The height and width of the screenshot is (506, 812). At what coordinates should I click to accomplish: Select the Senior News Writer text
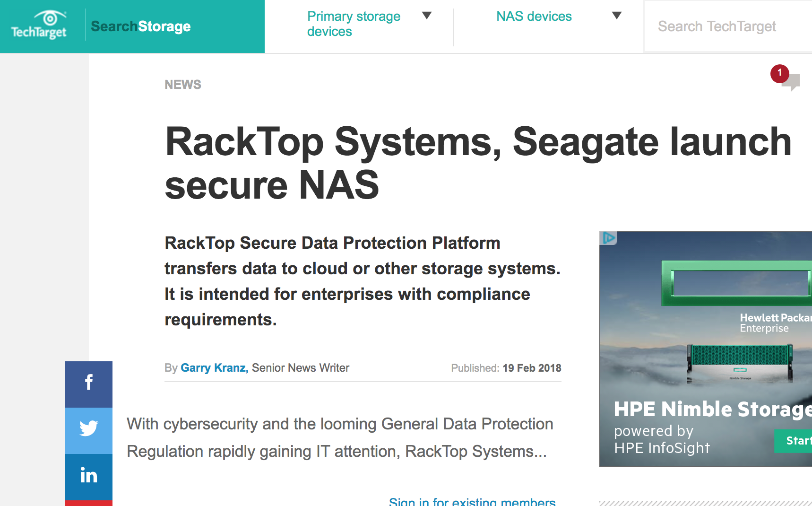301,368
